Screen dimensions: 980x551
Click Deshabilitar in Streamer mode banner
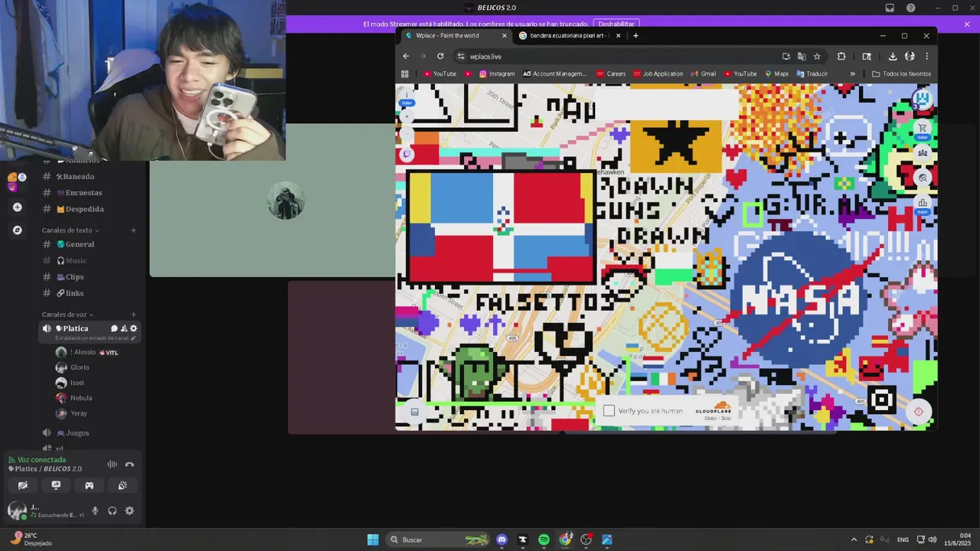pyautogui.click(x=616, y=24)
